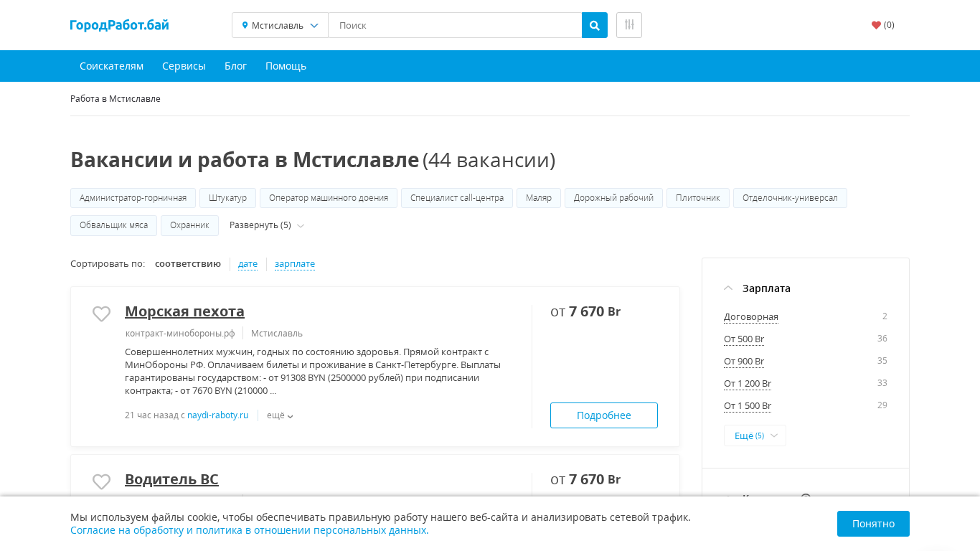Expand hidden profession tags Развернуть (5)
Viewport: 980px width, 551px height.
point(267,225)
